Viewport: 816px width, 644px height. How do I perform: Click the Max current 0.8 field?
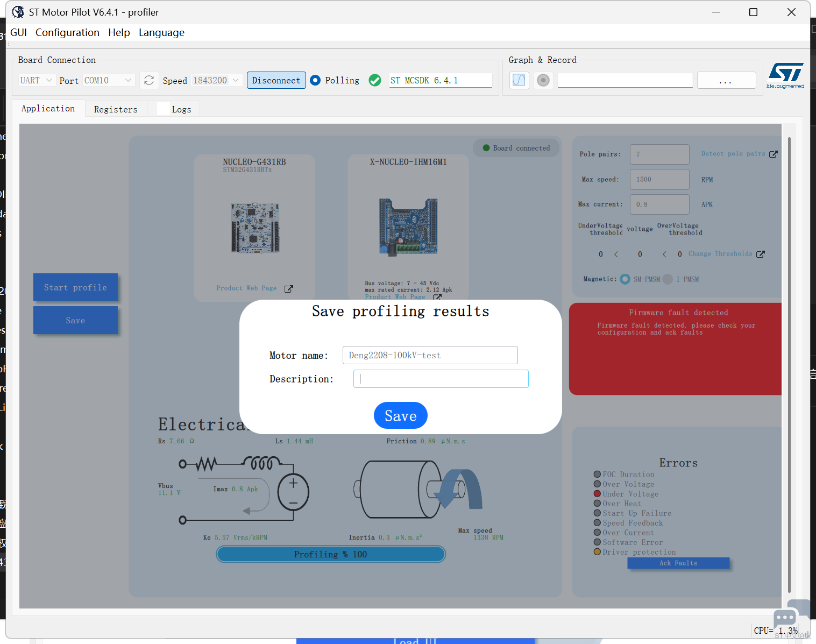click(x=659, y=204)
